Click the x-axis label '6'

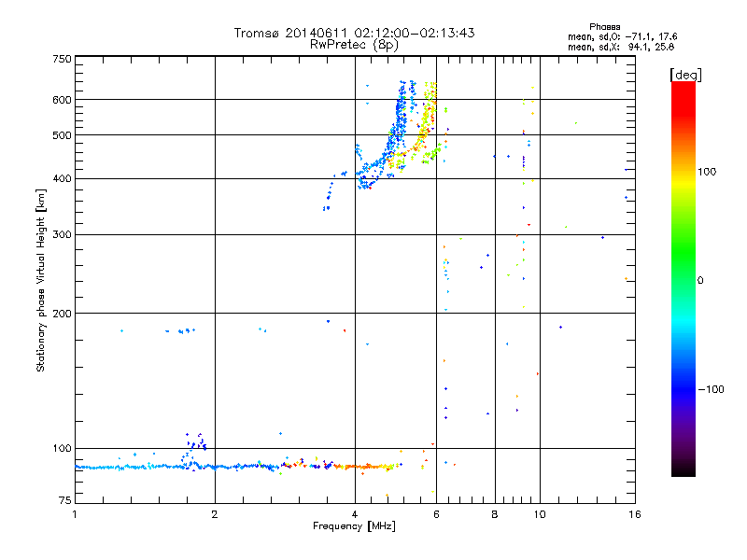click(436, 514)
